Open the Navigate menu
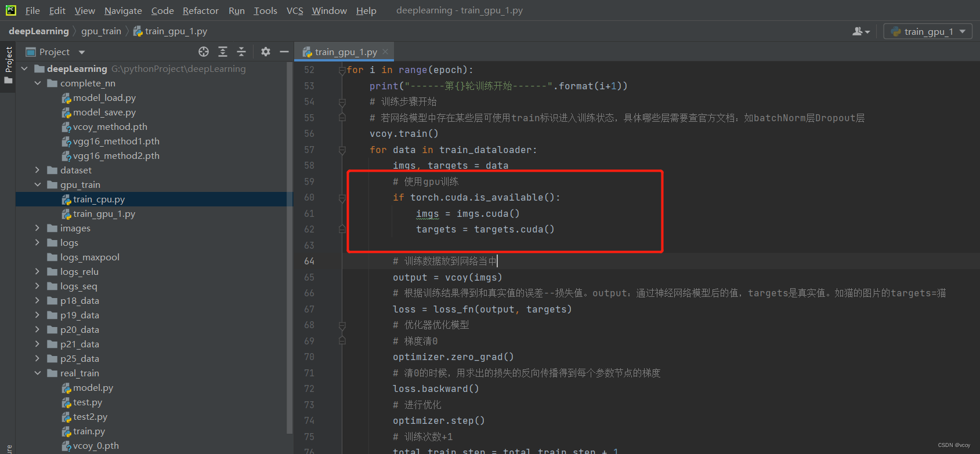Image resolution: width=980 pixels, height=454 pixels. [x=123, y=10]
